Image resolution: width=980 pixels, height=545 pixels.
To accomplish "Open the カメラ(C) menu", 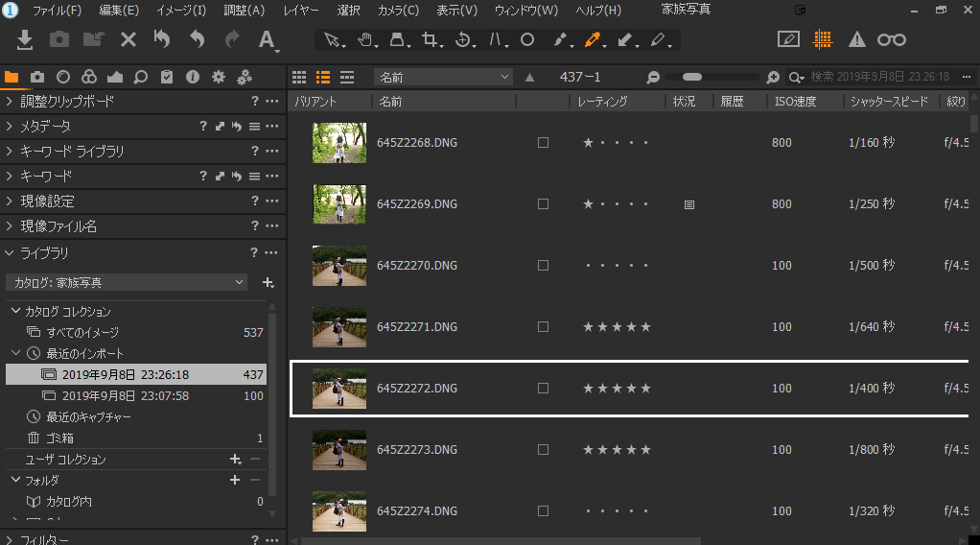I will coord(398,11).
